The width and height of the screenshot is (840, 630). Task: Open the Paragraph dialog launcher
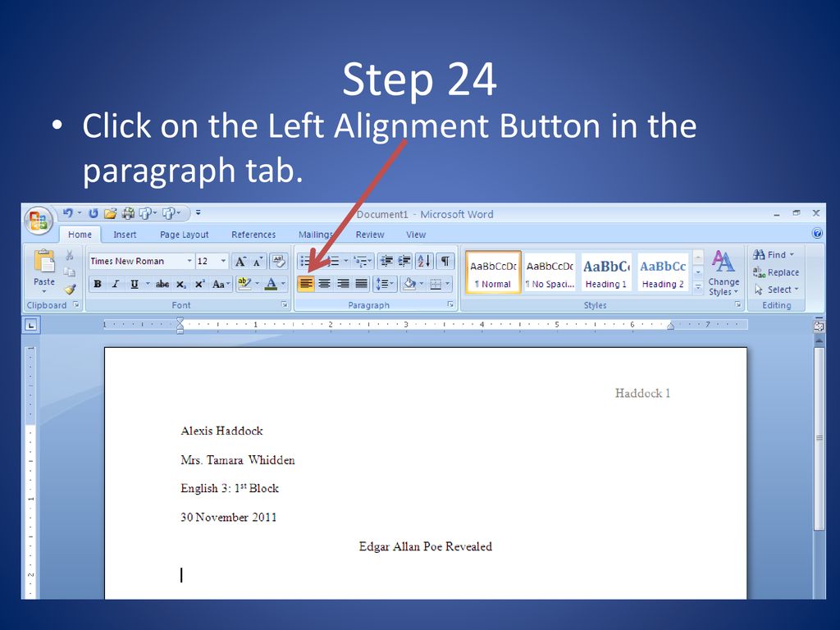pos(450,305)
